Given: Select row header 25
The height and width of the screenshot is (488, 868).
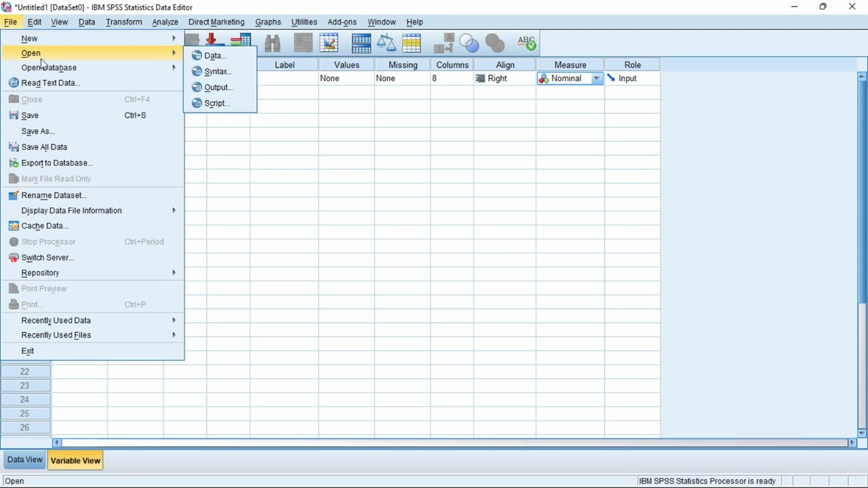Looking at the screenshot, I should click(26, 413).
